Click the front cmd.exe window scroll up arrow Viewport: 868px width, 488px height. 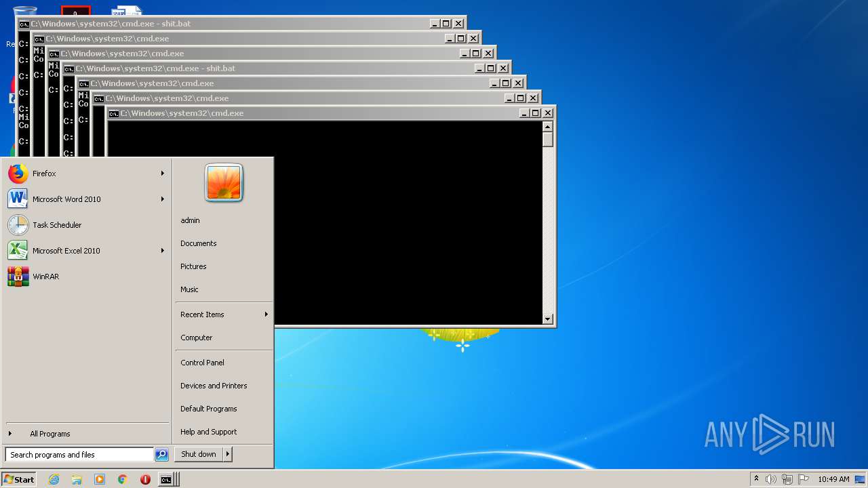[x=548, y=127]
